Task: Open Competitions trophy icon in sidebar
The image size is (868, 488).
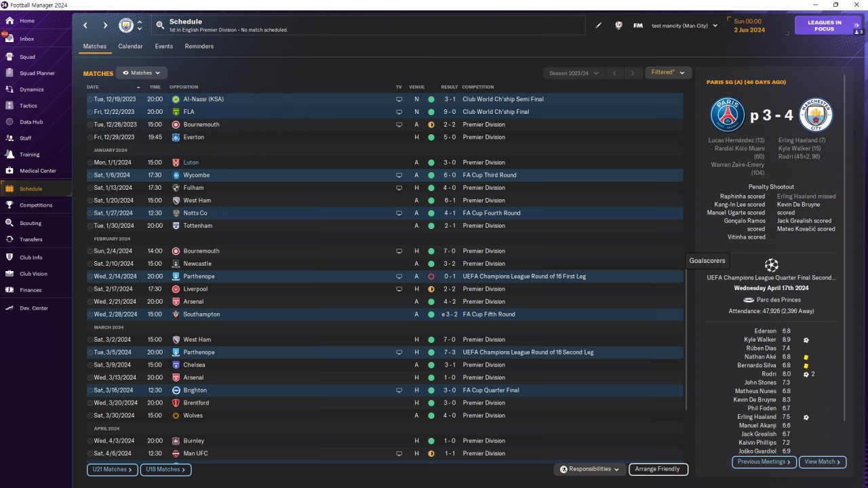Action: pyautogui.click(x=9, y=205)
